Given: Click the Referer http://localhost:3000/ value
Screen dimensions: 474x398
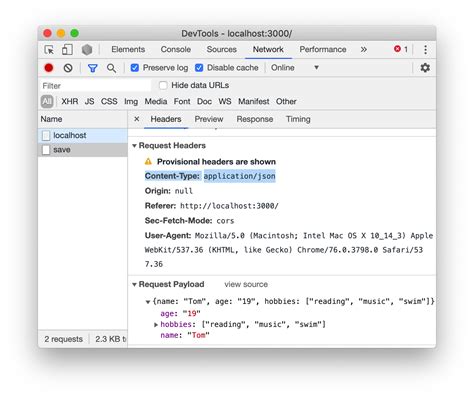Looking at the screenshot, I should [229, 206].
